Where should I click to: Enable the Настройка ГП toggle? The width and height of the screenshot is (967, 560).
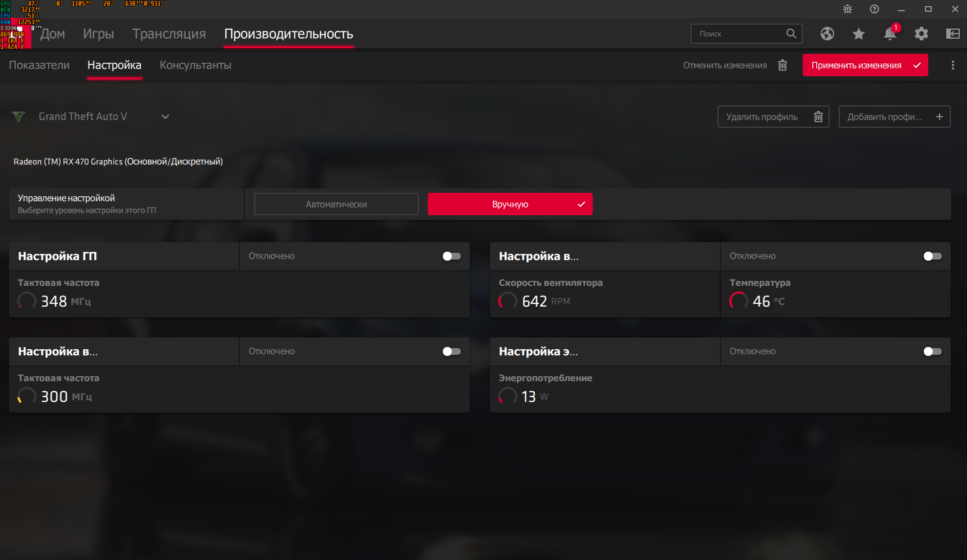452,256
